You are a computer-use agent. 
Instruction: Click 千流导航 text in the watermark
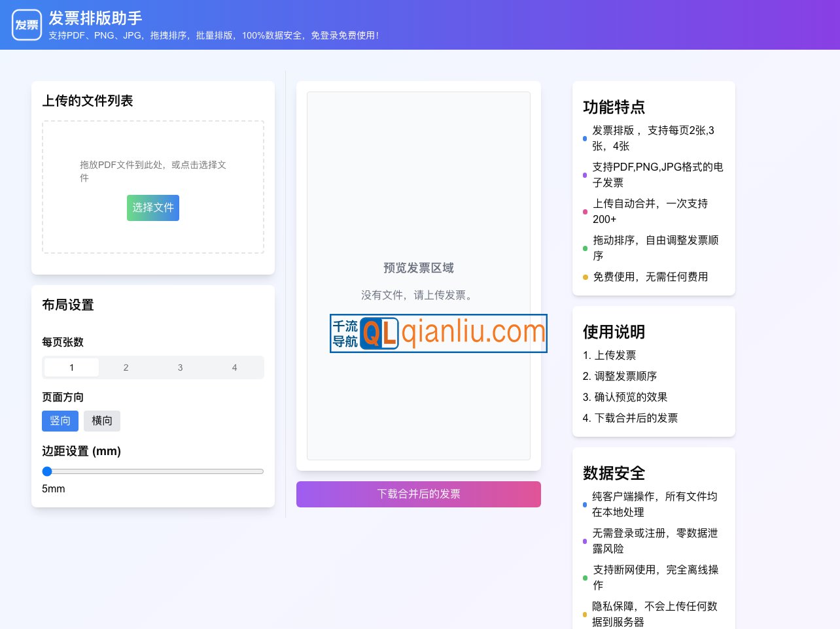345,333
